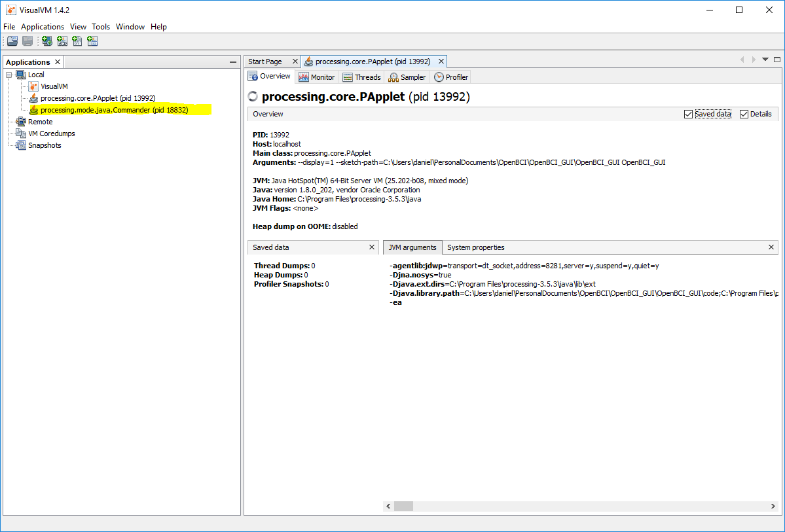Select the VisualVM node in Applications tree
Image resolution: width=785 pixels, height=532 pixels.
pos(54,86)
